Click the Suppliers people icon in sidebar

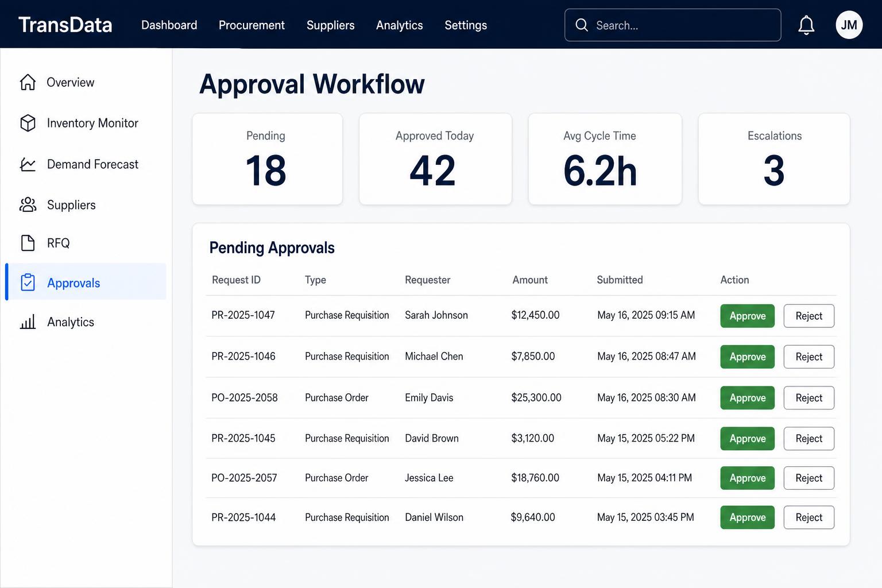click(28, 205)
